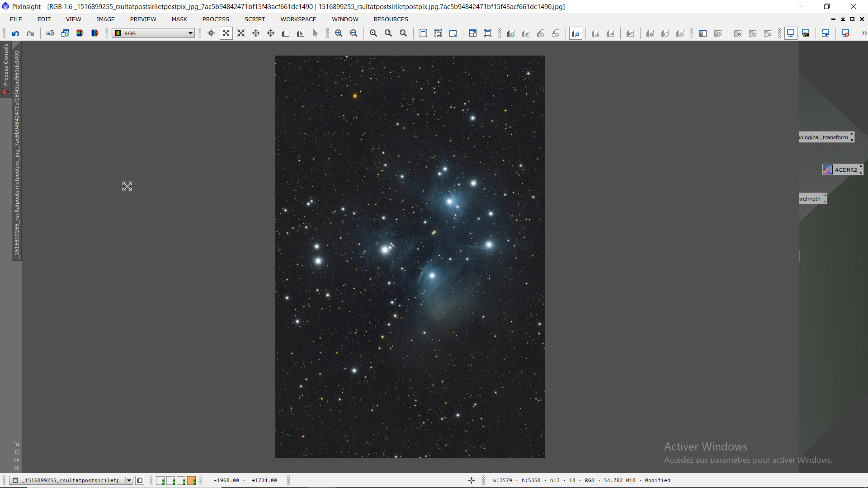Screen dimensions: 868x488
Task: Toggle the orange workspace indicator in status bar
Action: [x=192, y=480]
